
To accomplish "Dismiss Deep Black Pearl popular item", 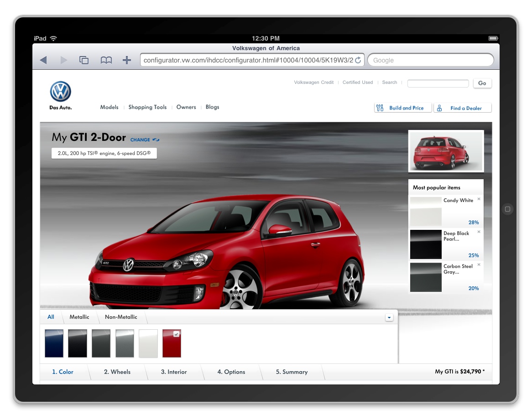I will pyautogui.click(x=479, y=232).
